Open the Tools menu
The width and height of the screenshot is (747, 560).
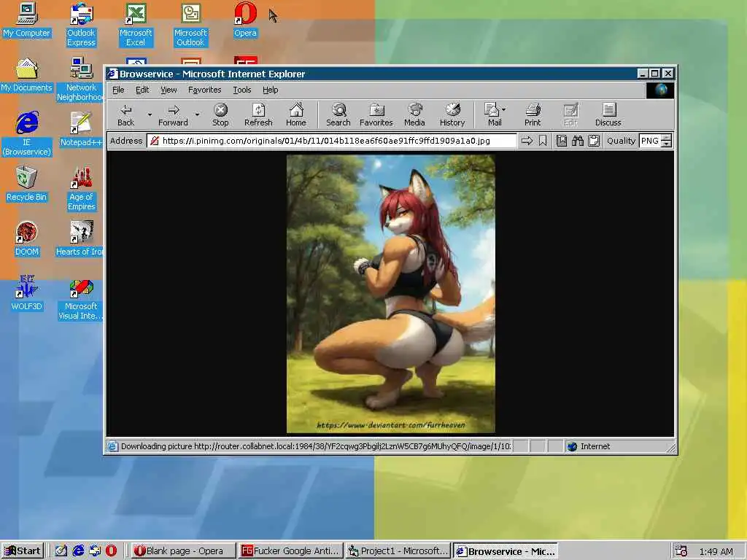click(241, 90)
